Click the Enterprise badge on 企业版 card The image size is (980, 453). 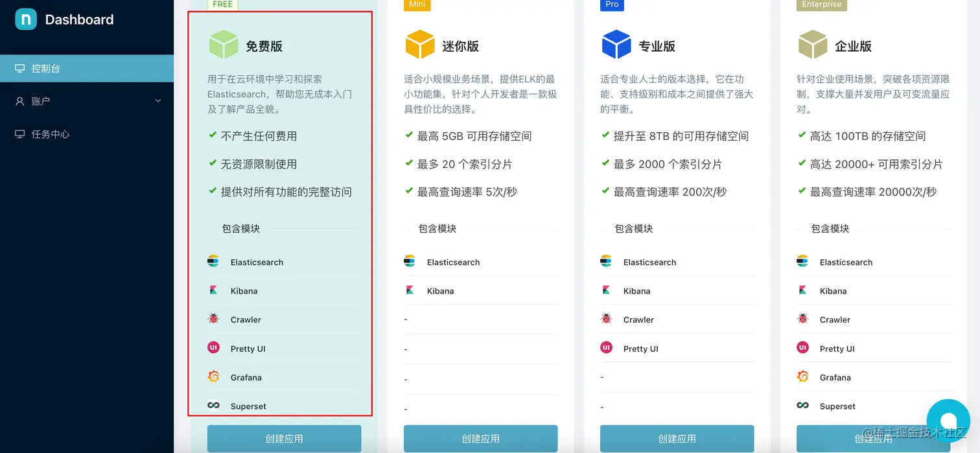pyautogui.click(x=822, y=5)
